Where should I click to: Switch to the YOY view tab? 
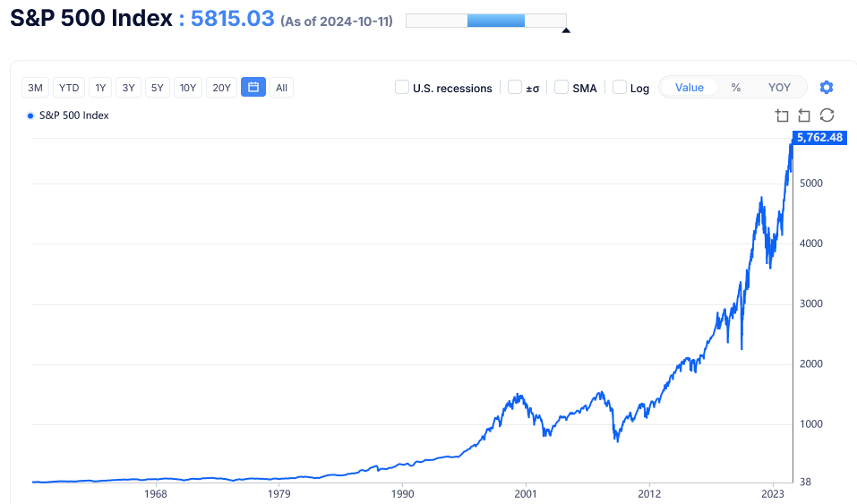coord(779,88)
